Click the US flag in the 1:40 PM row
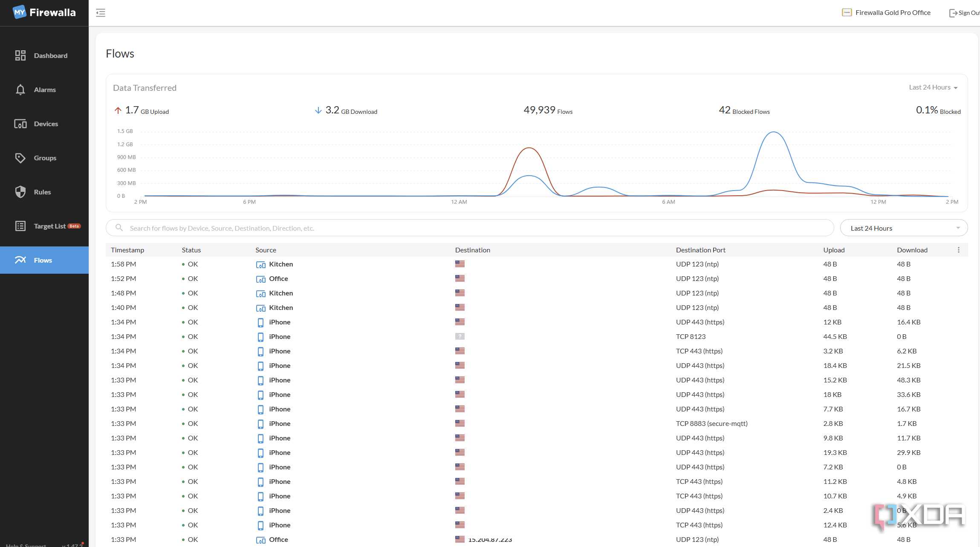The height and width of the screenshot is (547, 980). pyautogui.click(x=460, y=307)
